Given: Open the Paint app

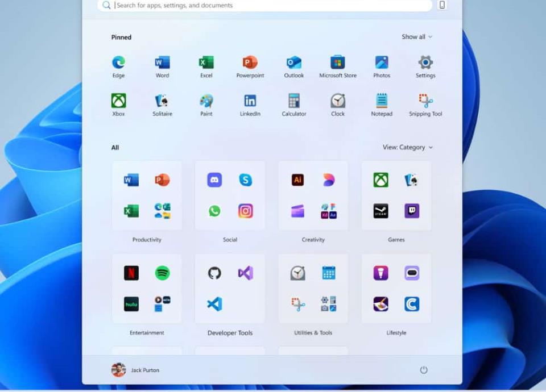Looking at the screenshot, I should pyautogui.click(x=206, y=101).
